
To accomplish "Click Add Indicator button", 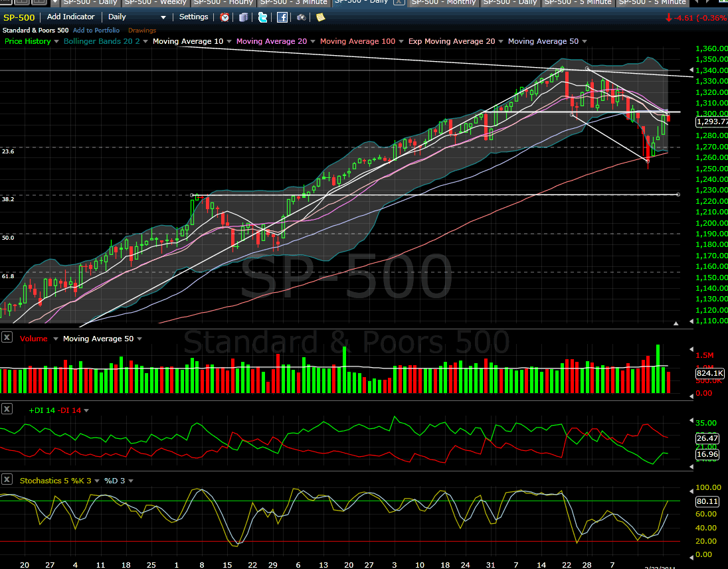I will (x=70, y=17).
